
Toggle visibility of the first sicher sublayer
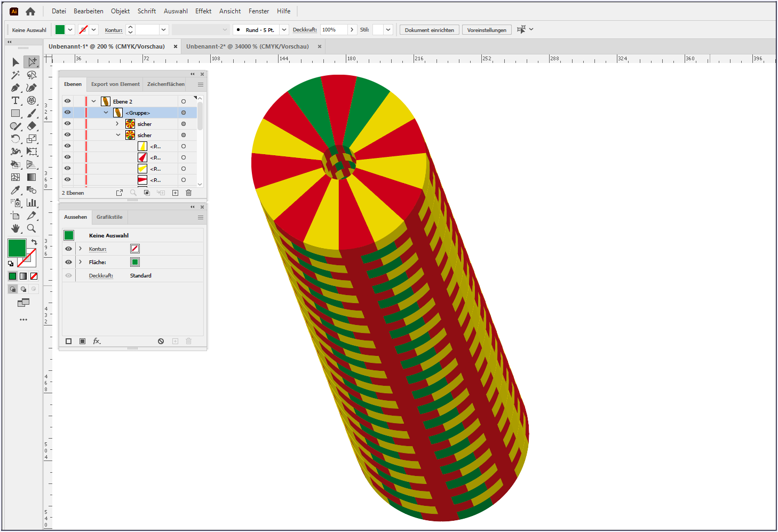coord(68,123)
